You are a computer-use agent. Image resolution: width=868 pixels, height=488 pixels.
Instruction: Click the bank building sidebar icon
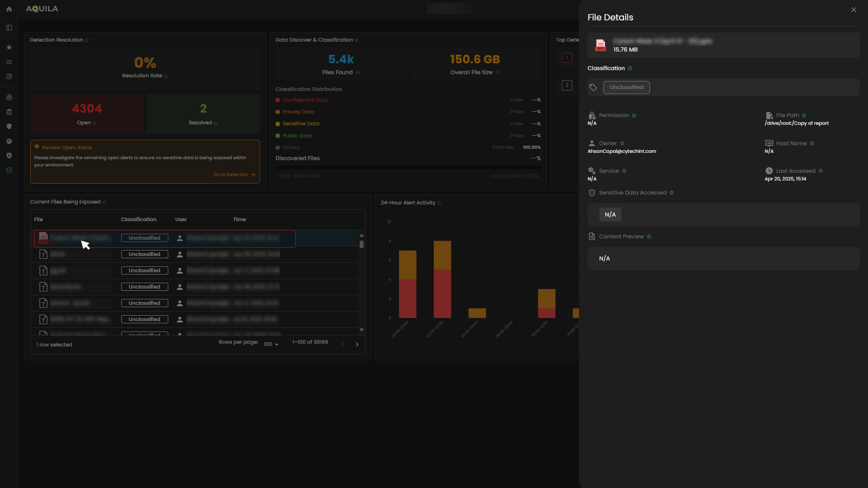pos(9,112)
